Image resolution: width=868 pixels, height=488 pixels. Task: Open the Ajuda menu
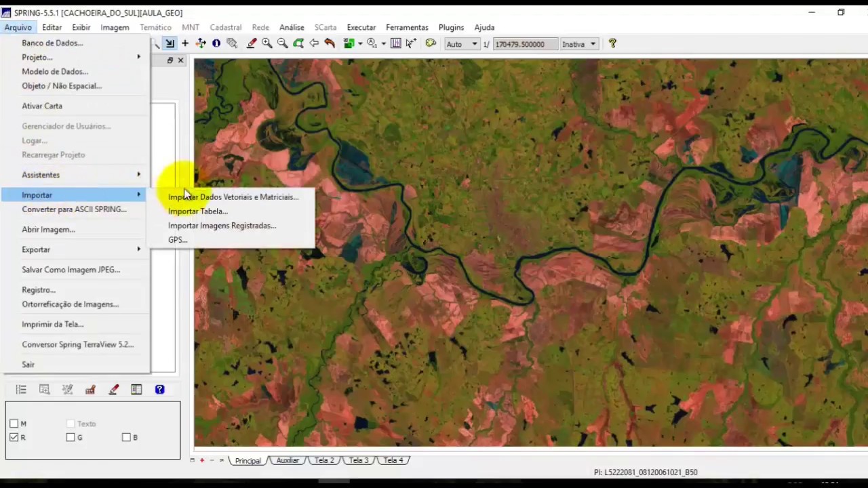click(484, 27)
